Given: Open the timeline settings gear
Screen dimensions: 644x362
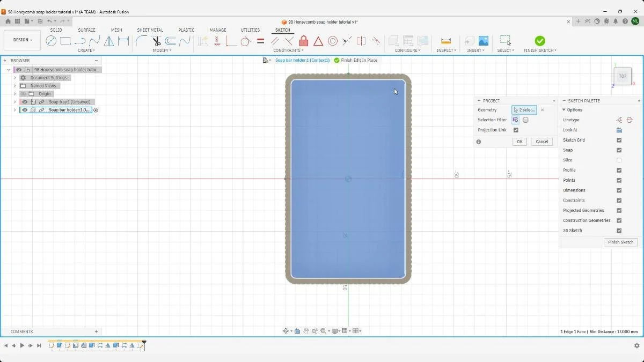Looking at the screenshot, I should 636,346.
